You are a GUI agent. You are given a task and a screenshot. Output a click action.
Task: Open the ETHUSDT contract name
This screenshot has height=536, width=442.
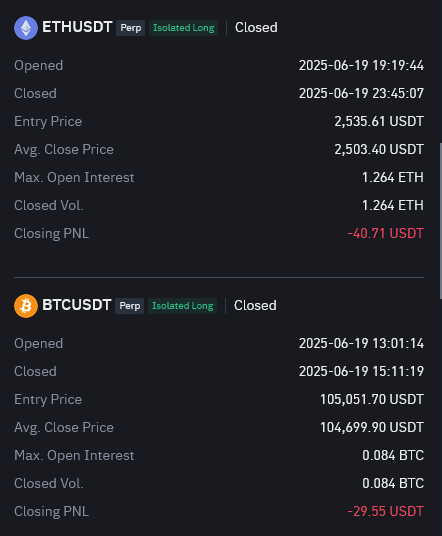click(77, 27)
